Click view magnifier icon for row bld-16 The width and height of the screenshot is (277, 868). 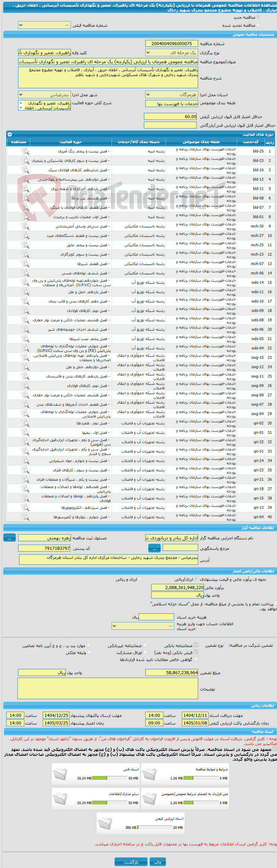(x=25, y=170)
